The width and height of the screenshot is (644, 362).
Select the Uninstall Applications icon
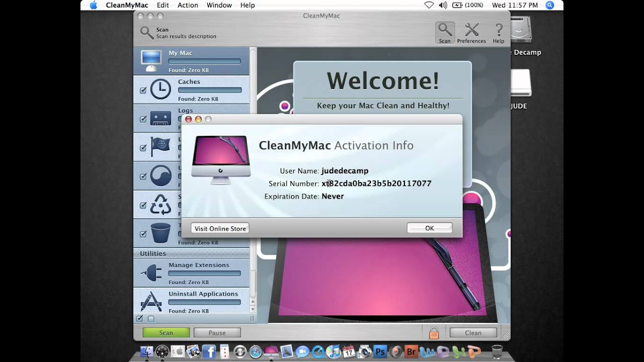(x=151, y=302)
